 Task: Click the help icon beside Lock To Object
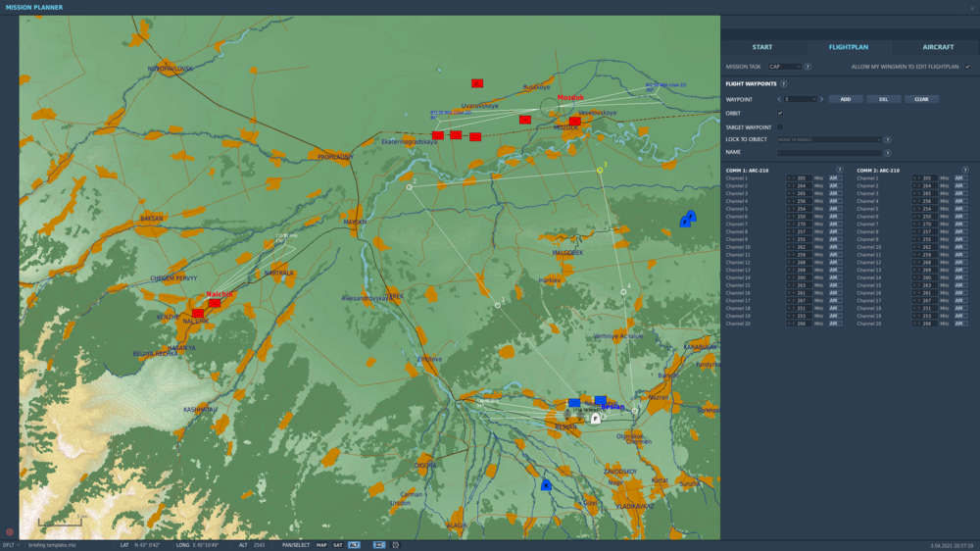(888, 140)
